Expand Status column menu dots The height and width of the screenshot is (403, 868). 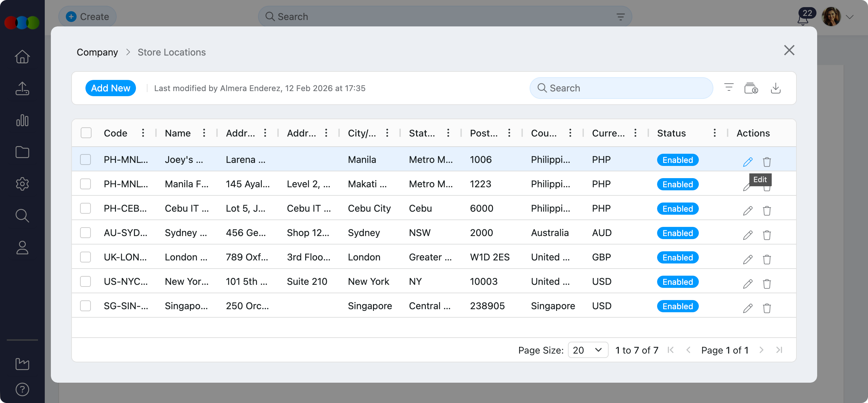pos(714,133)
